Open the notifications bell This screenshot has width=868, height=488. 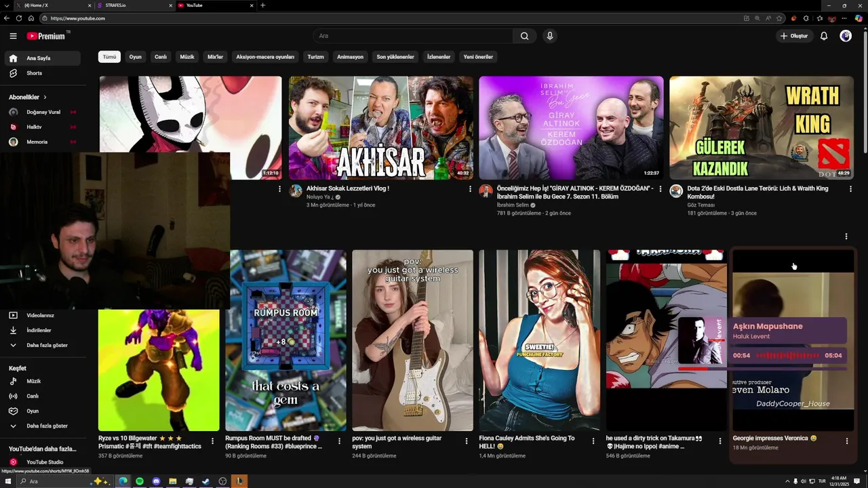824,36
